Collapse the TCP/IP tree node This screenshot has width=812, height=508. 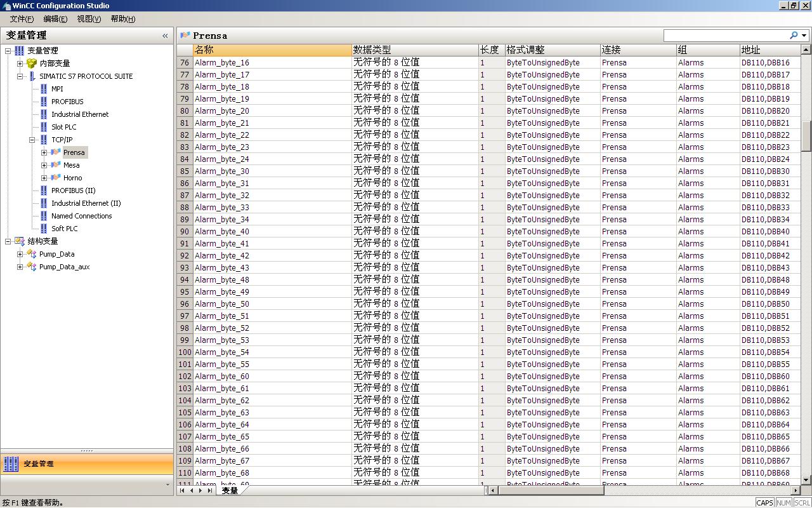tap(32, 140)
